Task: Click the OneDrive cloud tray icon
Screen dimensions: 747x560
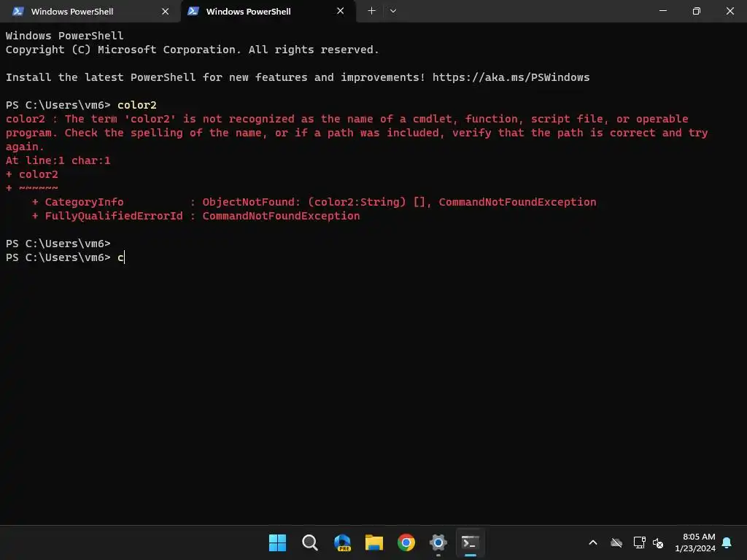Action: 616,542
